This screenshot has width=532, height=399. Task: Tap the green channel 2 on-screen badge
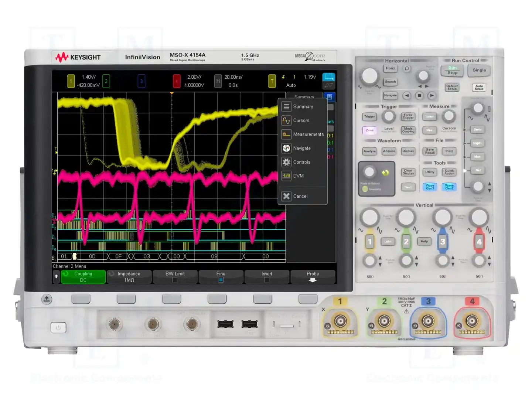point(106,81)
